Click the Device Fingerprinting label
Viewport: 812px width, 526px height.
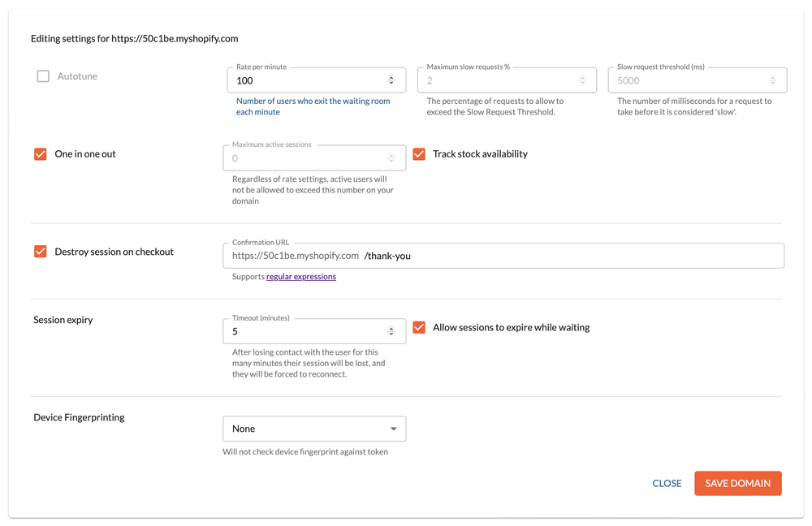[79, 417]
